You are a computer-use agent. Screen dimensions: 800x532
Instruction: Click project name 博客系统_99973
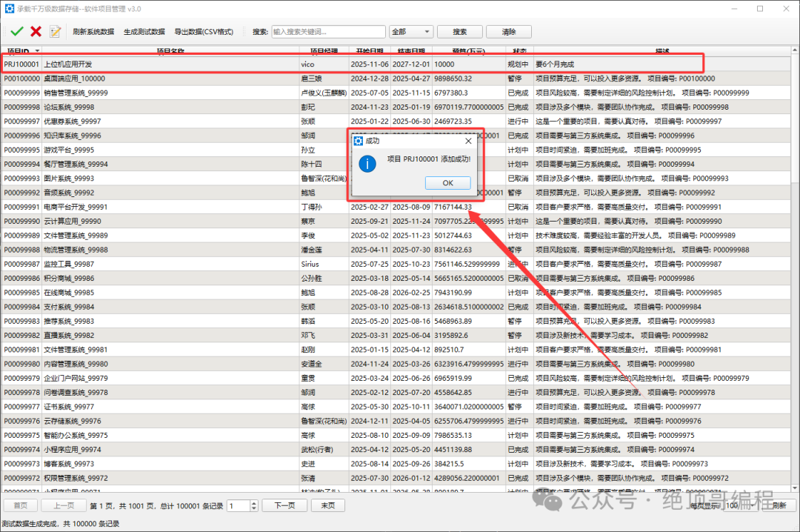(69, 465)
